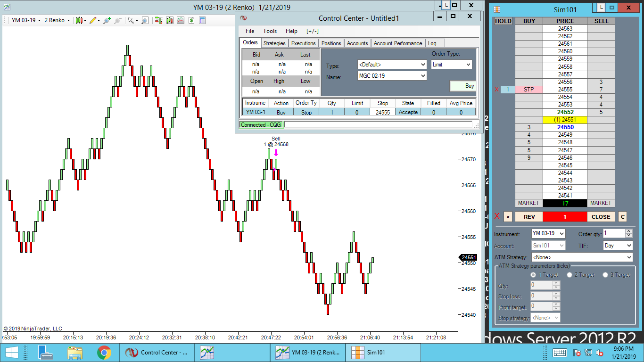Click the Buy button in Control Center

[463, 86]
